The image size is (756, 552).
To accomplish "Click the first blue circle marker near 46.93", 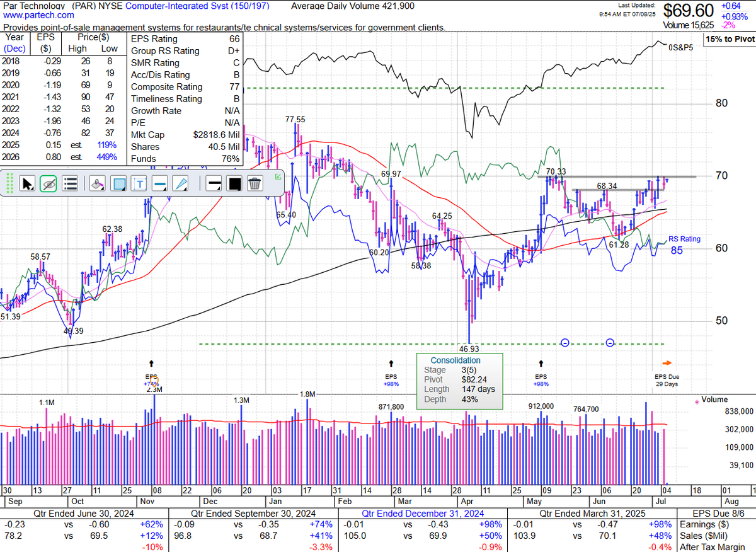I will pos(565,343).
